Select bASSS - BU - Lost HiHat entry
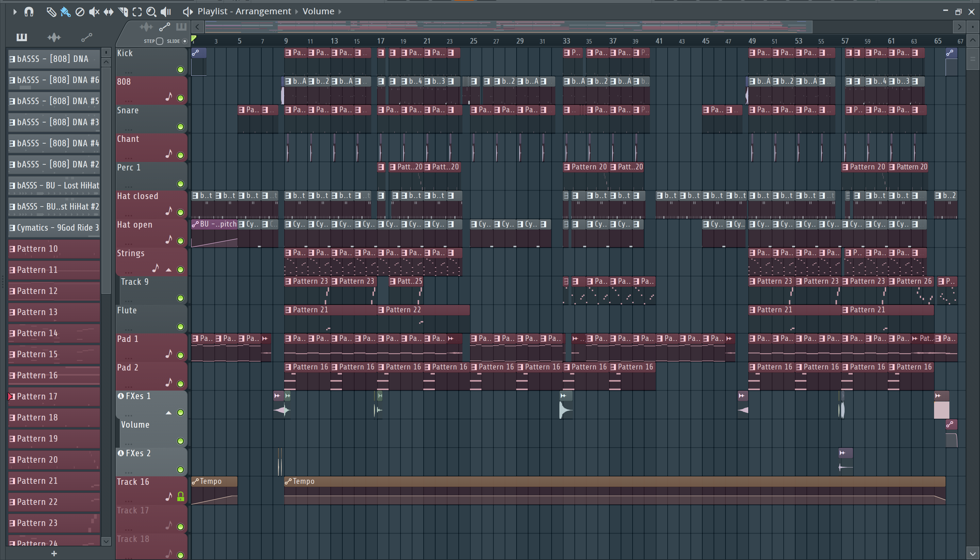 click(54, 185)
